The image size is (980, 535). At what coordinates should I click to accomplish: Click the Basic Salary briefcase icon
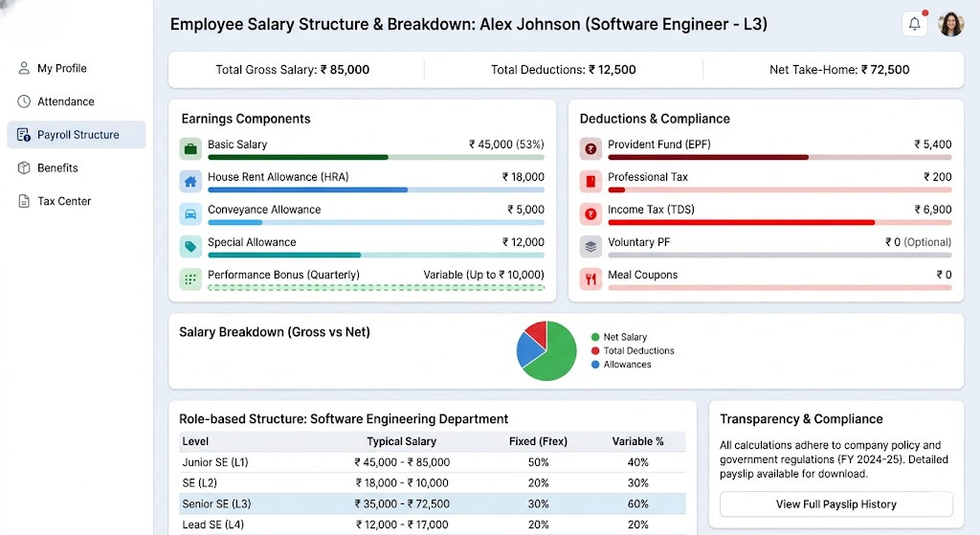190,148
